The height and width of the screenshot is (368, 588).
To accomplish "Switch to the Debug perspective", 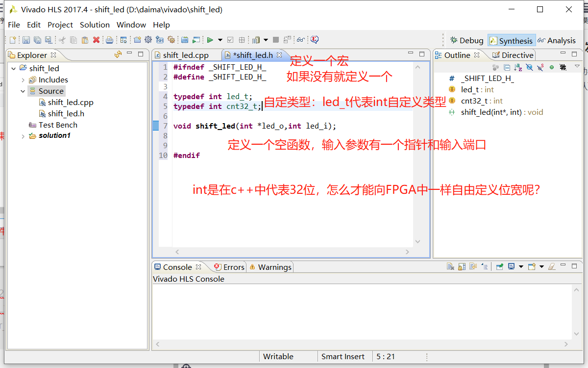I will point(466,40).
